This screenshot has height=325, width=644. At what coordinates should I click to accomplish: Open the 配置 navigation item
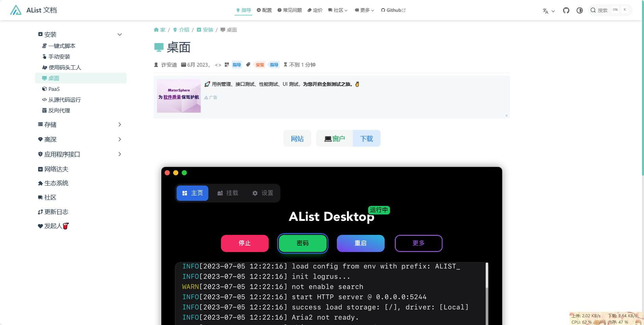pyautogui.click(x=264, y=10)
